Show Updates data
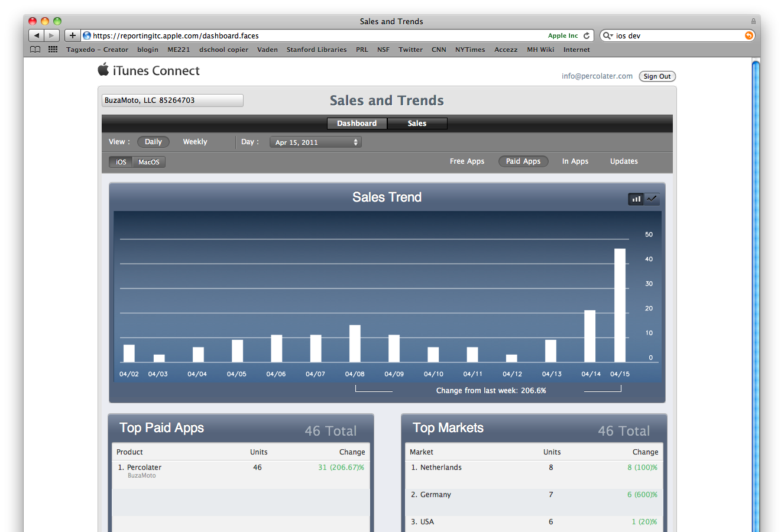Viewport: 784px width, 532px height. pyautogui.click(x=624, y=161)
